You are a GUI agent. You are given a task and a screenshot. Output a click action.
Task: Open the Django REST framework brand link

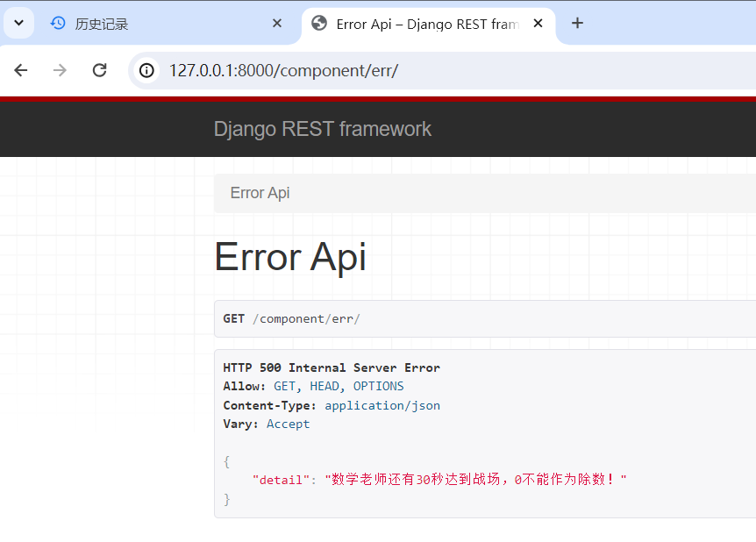pyautogui.click(x=323, y=129)
